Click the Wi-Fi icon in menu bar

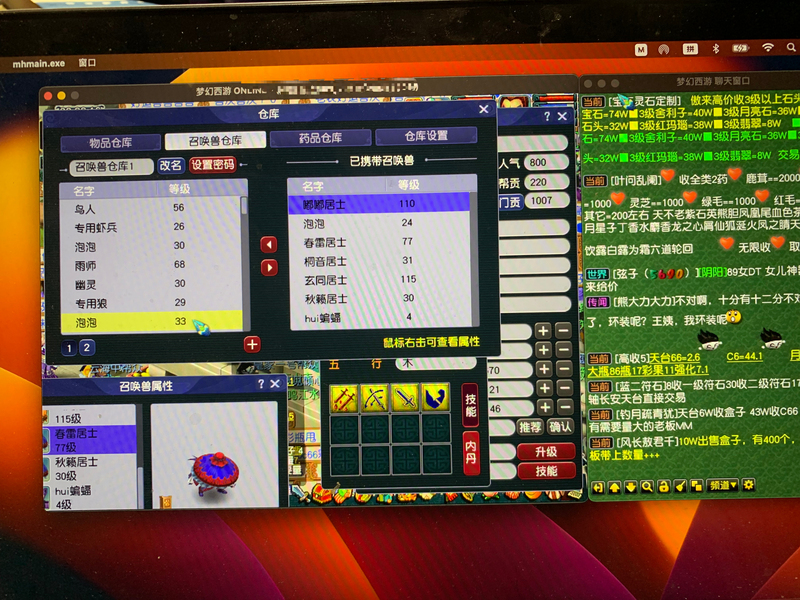(x=767, y=47)
